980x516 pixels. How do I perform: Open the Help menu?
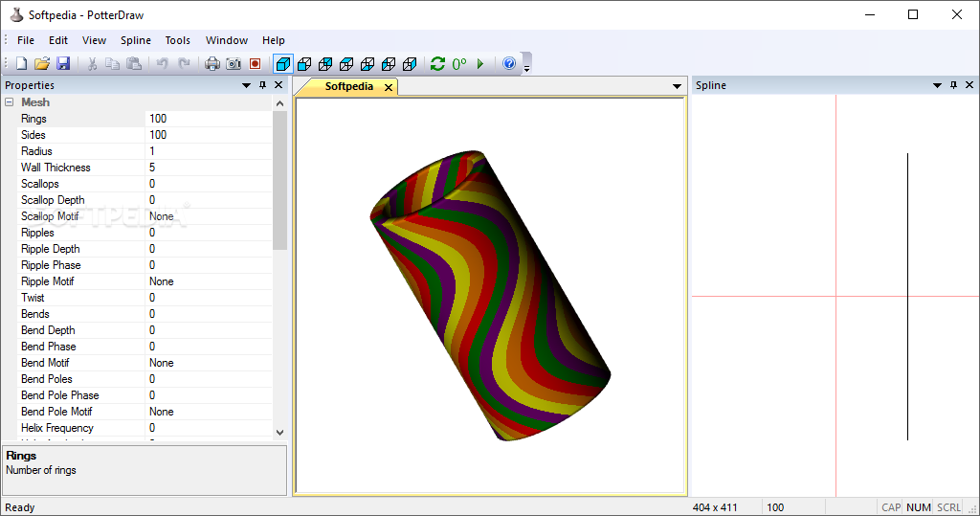point(273,40)
